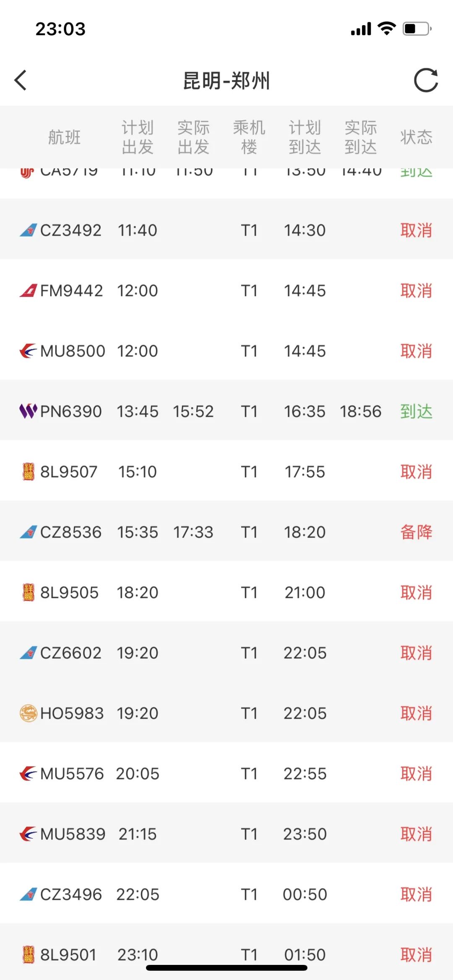Tap the 状态 column header
Image resolution: width=453 pixels, height=980 pixels.
(416, 137)
